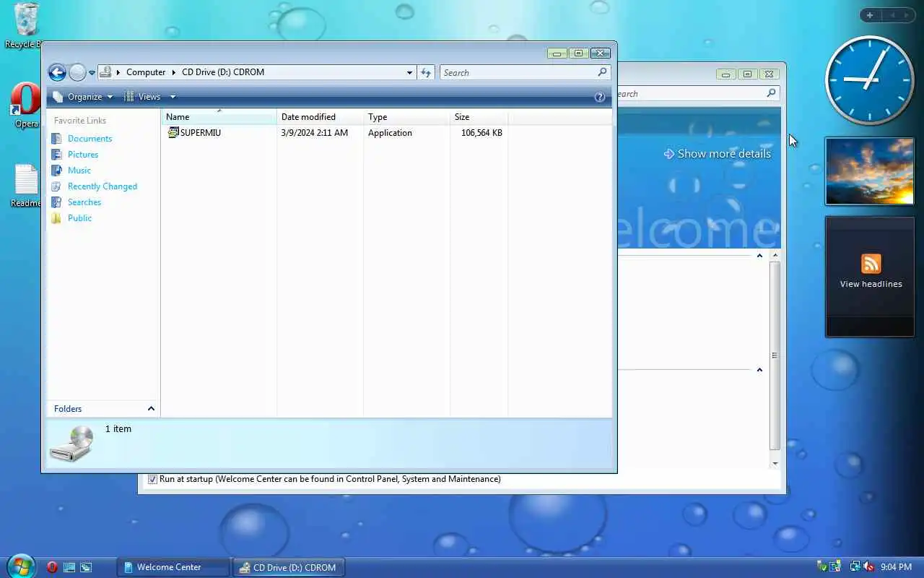Click the sidebar Clock gadget

[x=869, y=80]
